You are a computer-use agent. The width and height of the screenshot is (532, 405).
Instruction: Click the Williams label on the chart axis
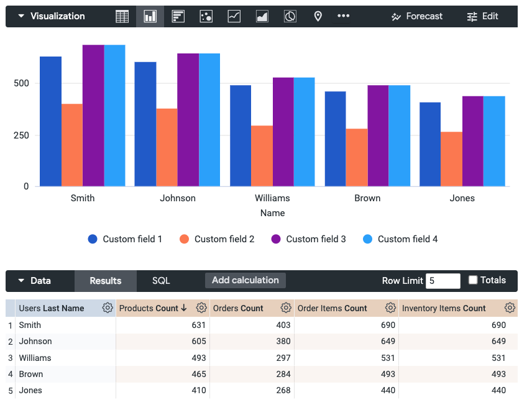[x=272, y=198]
